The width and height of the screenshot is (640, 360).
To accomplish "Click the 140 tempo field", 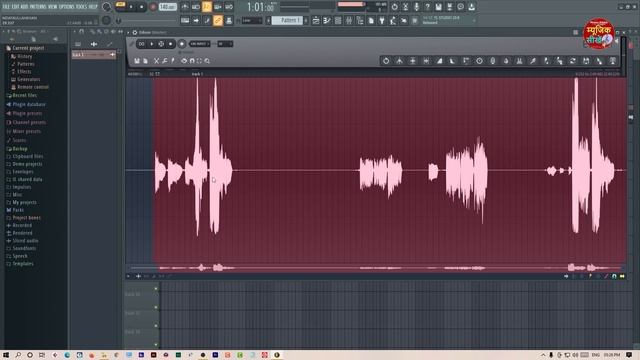I will (167, 7).
